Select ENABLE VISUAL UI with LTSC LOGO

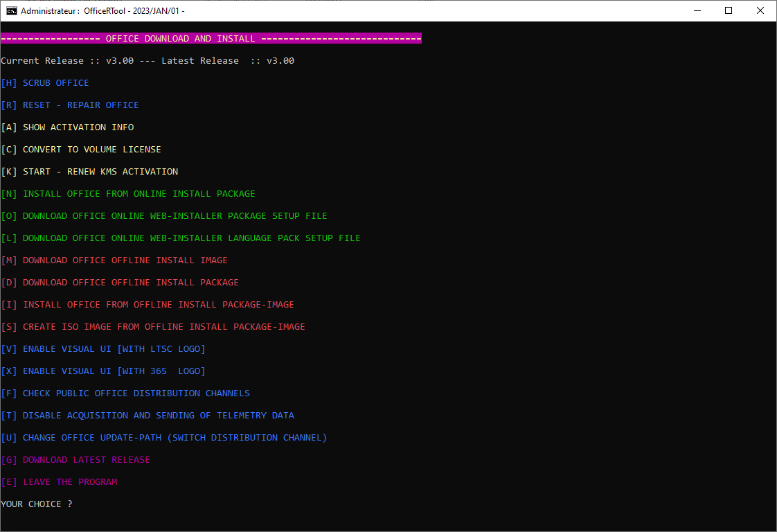(103, 349)
